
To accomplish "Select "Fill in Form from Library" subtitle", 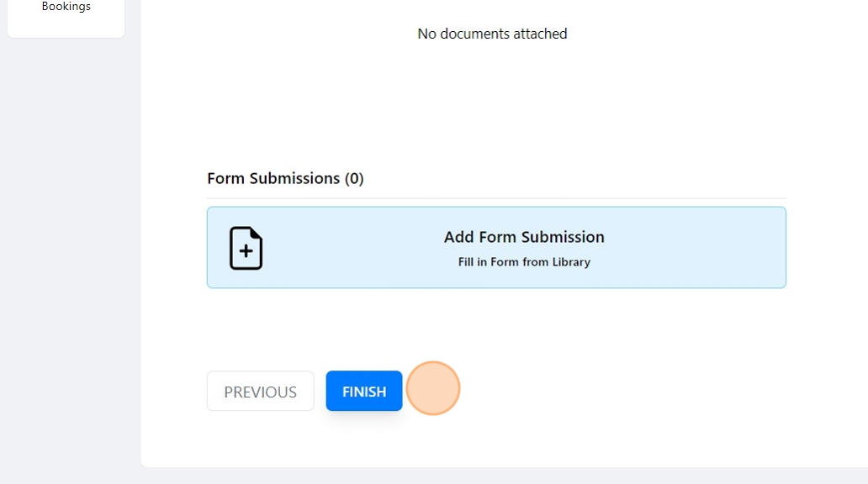I will [524, 262].
